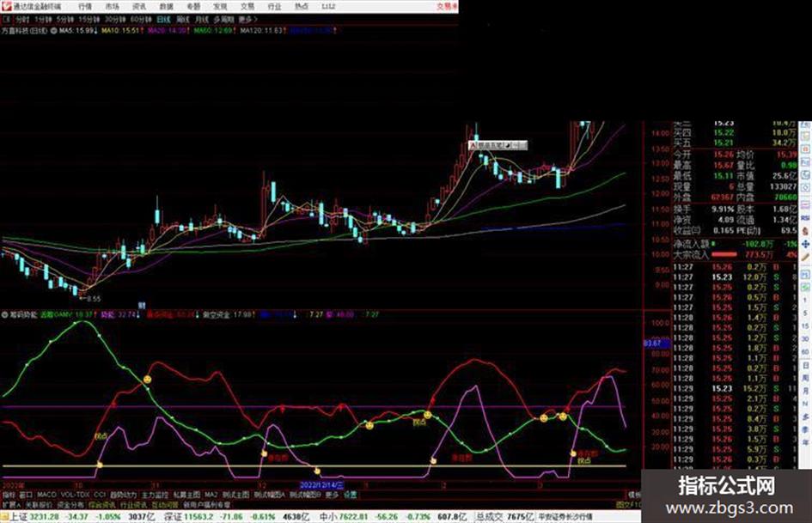Select the VOL-TDX indicator tab
The image size is (812, 523).
click(x=75, y=495)
